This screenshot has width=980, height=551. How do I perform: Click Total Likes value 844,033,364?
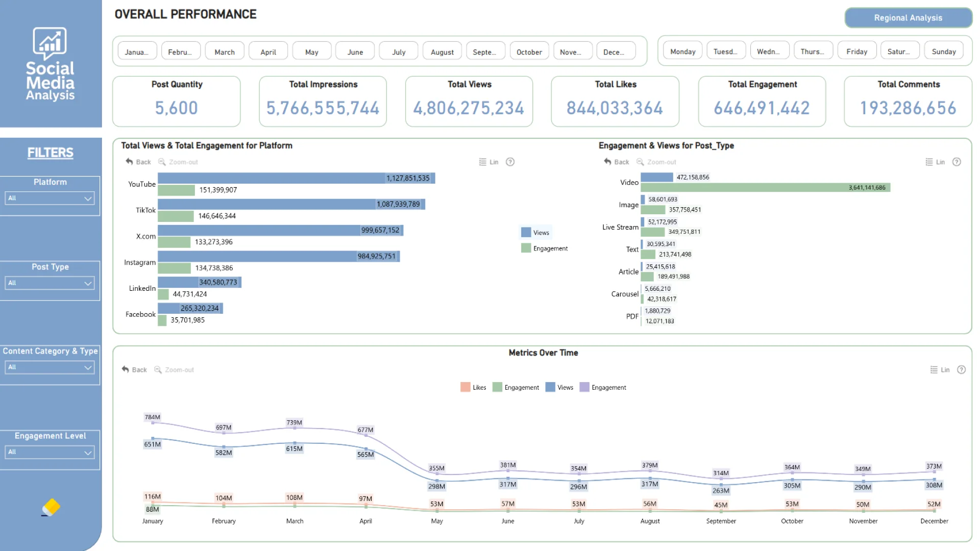[615, 108]
